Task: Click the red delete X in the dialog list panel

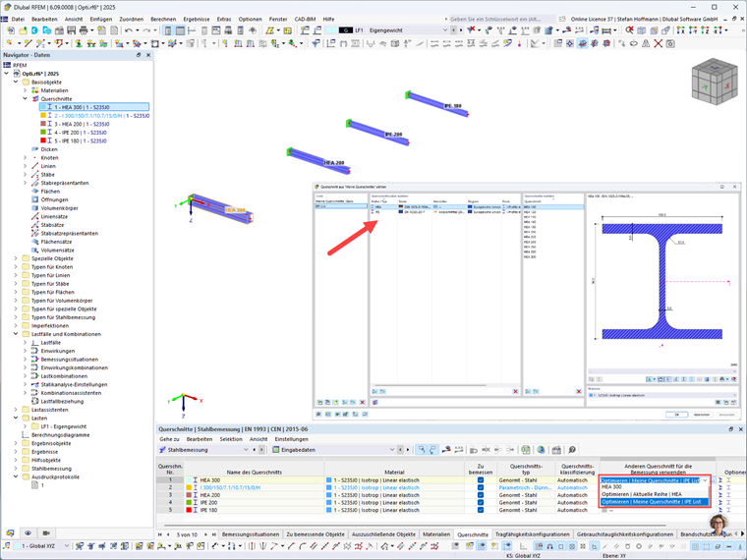Action: point(363,403)
